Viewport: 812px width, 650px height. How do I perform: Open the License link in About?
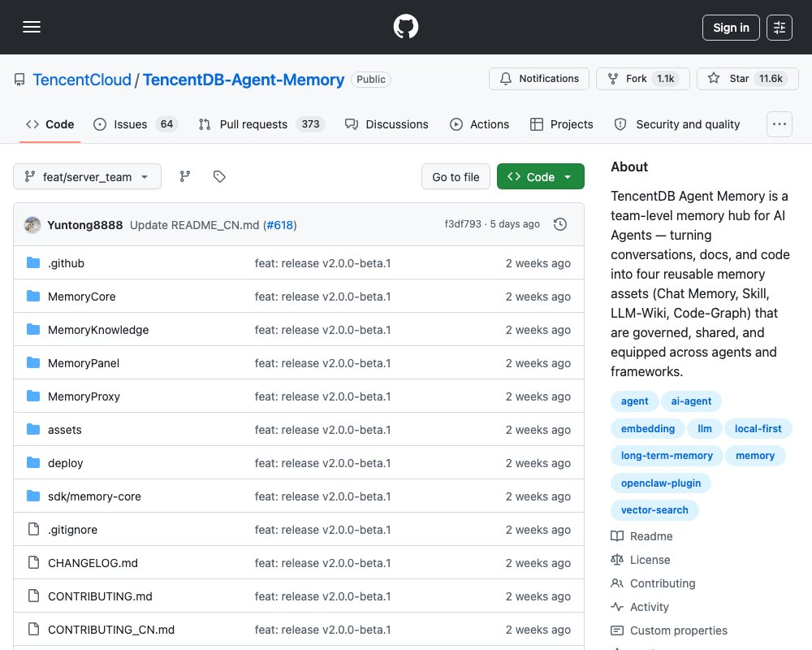pos(641,560)
